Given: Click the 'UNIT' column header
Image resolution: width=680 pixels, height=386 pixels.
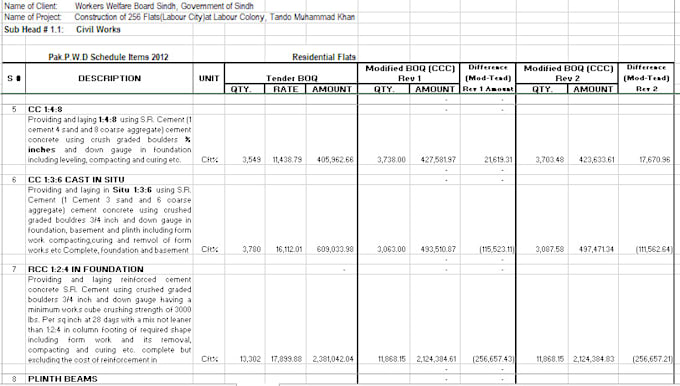Looking at the screenshot, I should tap(209, 78).
